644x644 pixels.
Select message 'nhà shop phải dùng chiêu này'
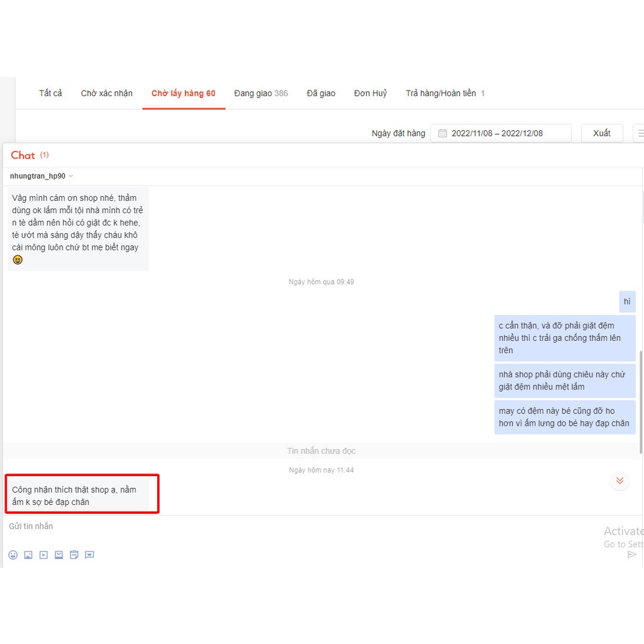[565, 380]
